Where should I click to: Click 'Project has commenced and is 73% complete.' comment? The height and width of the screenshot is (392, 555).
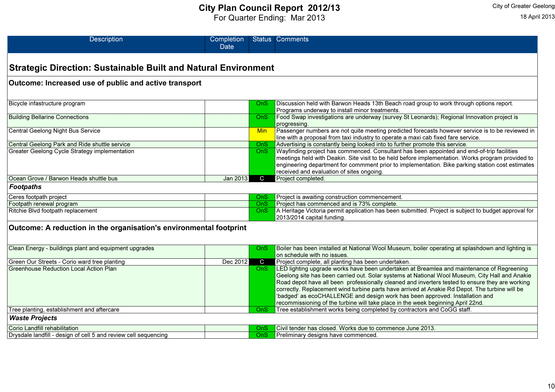tap(337, 204)
